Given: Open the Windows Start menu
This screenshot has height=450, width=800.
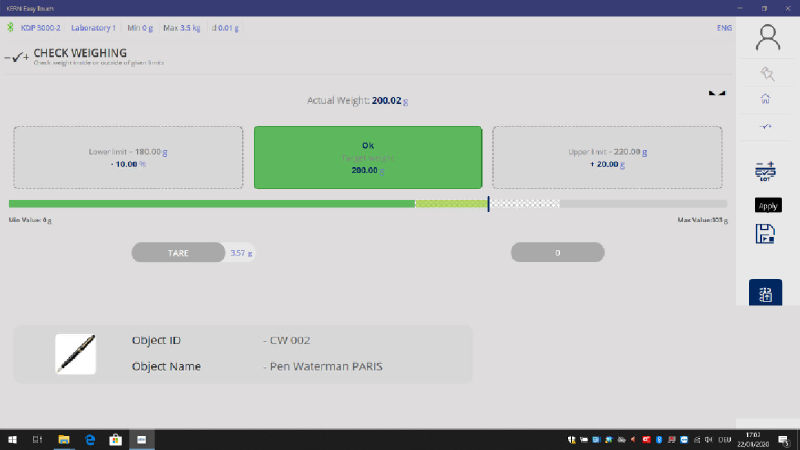Looking at the screenshot, I should (13, 439).
